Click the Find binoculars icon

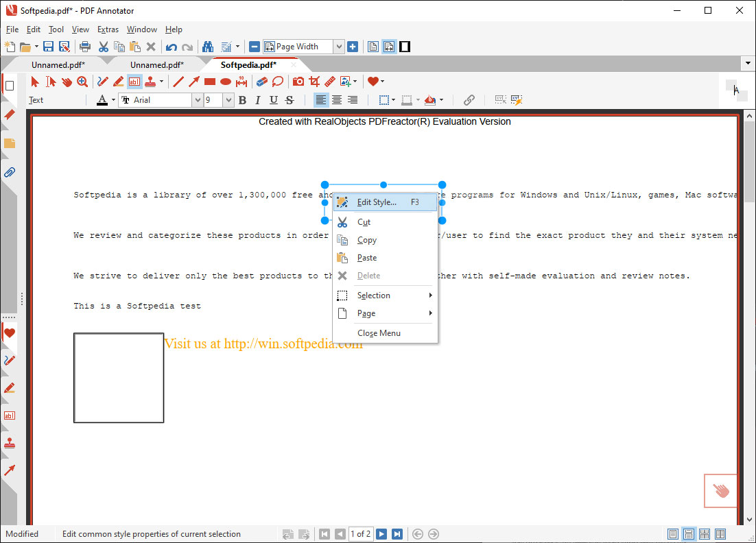pos(207,47)
